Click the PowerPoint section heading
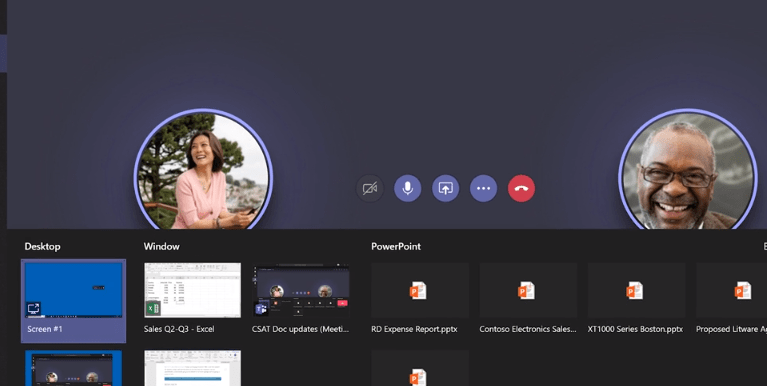The height and width of the screenshot is (386, 767). 396,247
